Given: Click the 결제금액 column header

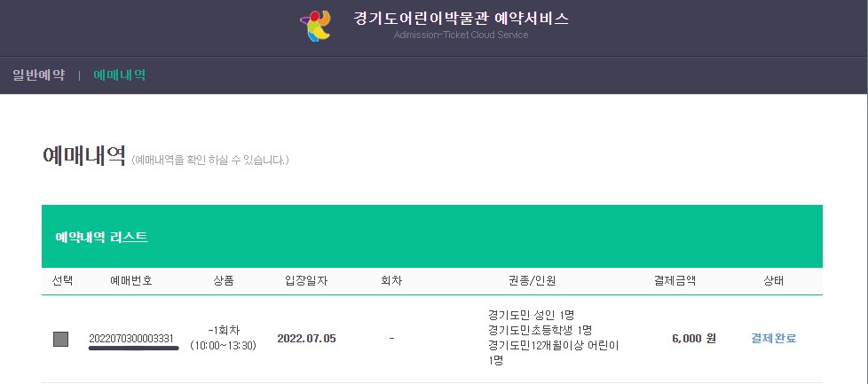Looking at the screenshot, I should click(675, 281).
